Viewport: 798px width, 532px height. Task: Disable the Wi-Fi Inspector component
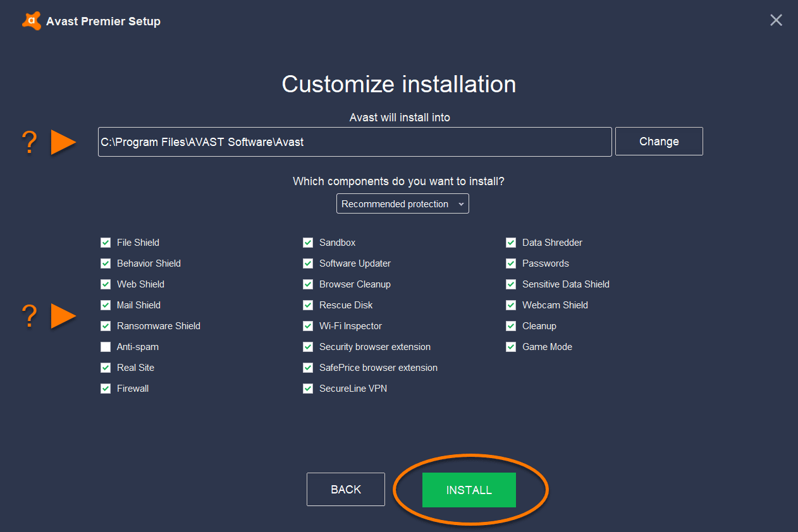pos(308,325)
